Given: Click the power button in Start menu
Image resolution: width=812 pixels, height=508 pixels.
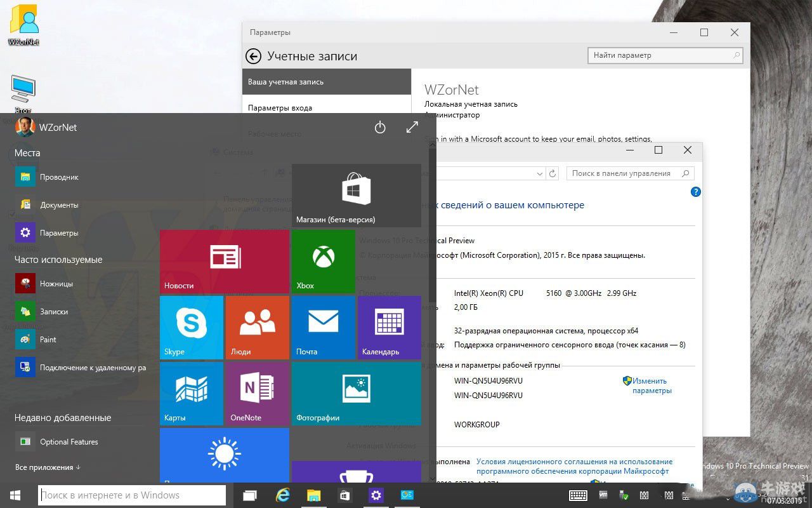Looking at the screenshot, I should pyautogui.click(x=380, y=128).
